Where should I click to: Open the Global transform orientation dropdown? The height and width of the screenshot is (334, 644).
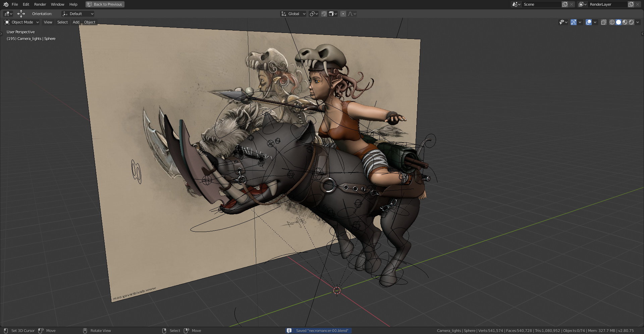[x=293, y=14]
